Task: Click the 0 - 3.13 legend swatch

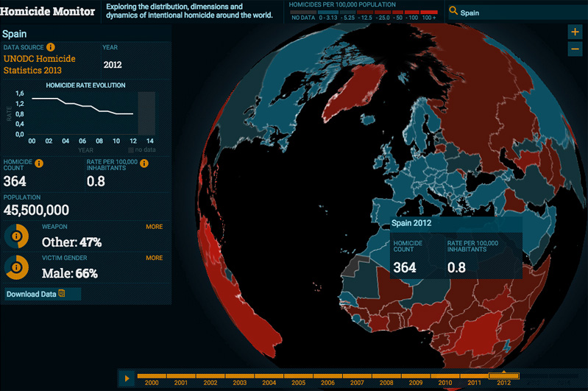Action: pos(327,13)
